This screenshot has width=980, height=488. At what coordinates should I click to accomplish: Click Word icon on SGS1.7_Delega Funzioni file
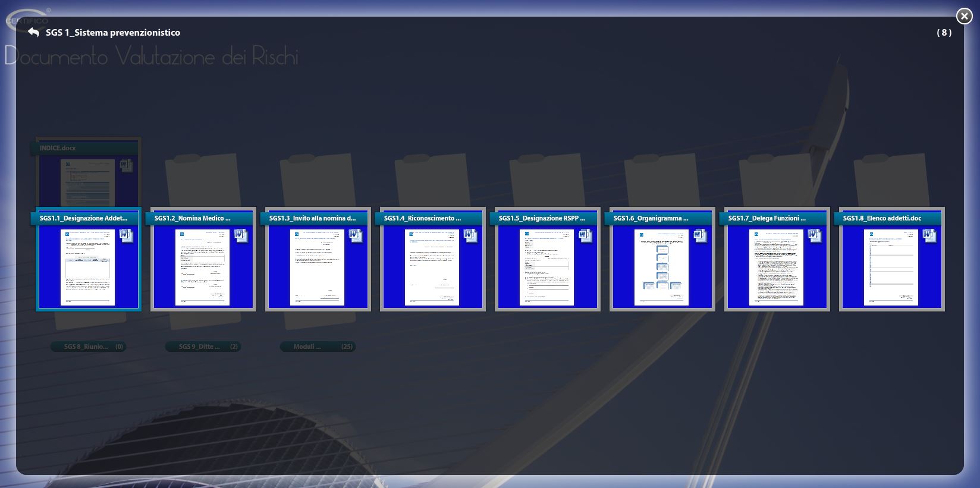coord(814,236)
